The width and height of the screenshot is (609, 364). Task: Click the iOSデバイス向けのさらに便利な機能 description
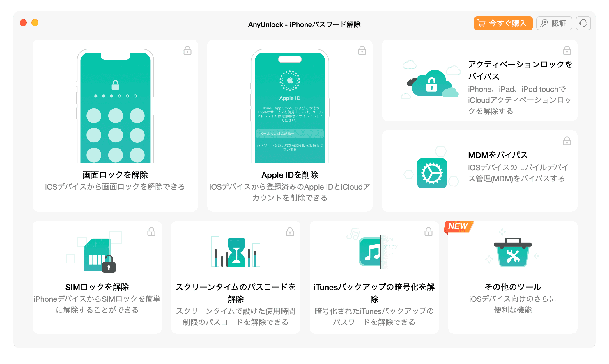(x=513, y=304)
